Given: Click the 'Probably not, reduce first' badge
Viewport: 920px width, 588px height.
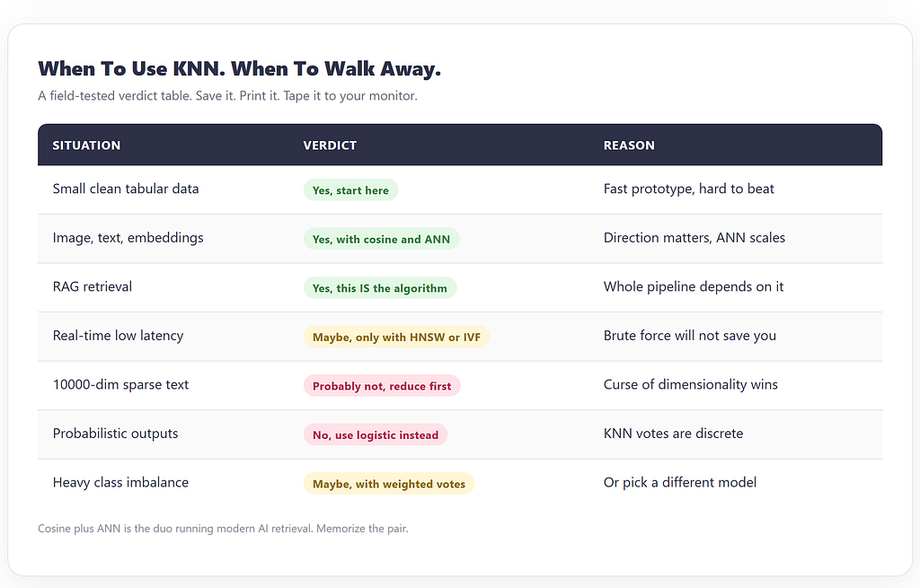Looking at the screenshot, I should (x=382, y=386).
